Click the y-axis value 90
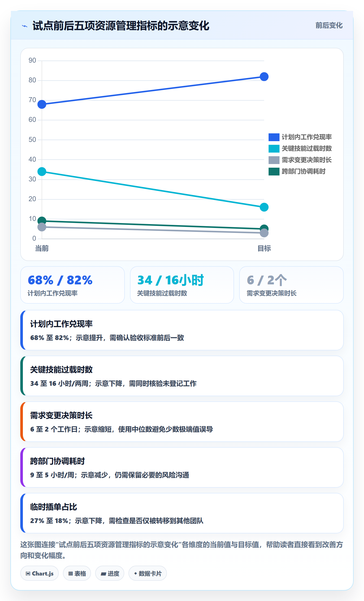This screenshot has height=601, width=364. coord(32,60)
